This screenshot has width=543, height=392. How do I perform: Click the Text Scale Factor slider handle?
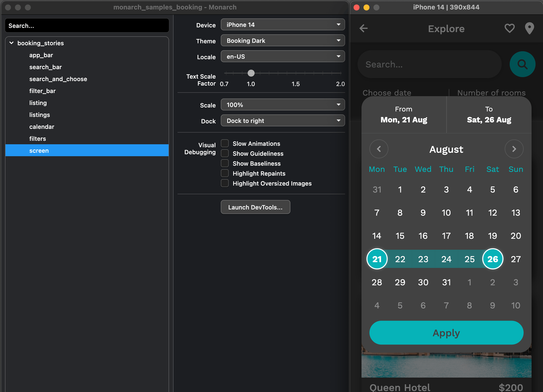[251, 73]
